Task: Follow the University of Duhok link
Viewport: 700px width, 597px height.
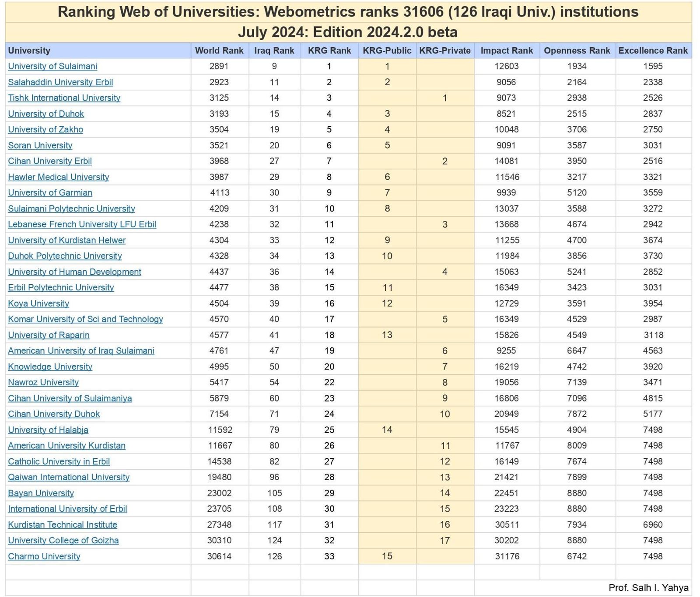Action: [46, 114]
